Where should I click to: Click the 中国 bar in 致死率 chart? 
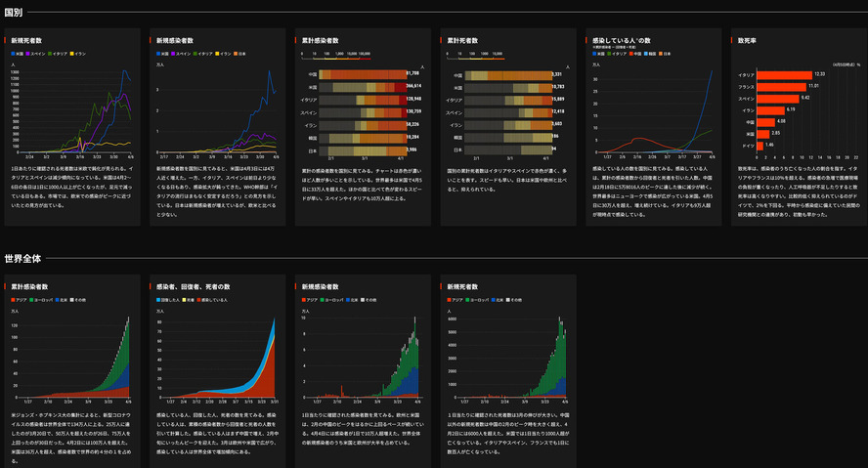pyautogui.click(x=765, y=122)
